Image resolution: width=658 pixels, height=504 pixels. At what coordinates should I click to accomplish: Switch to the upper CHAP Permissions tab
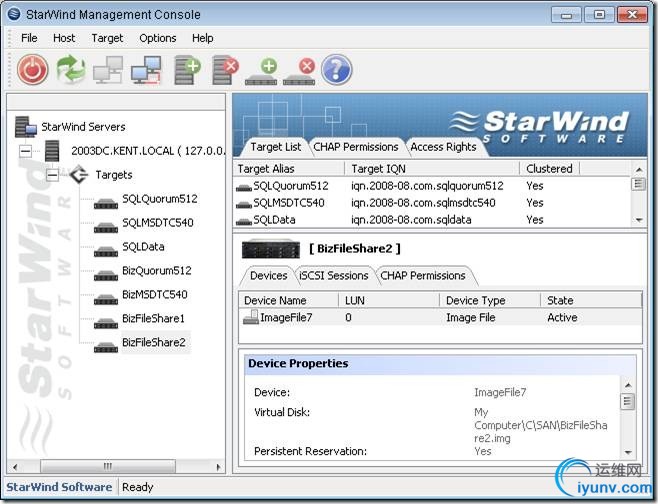356,147
